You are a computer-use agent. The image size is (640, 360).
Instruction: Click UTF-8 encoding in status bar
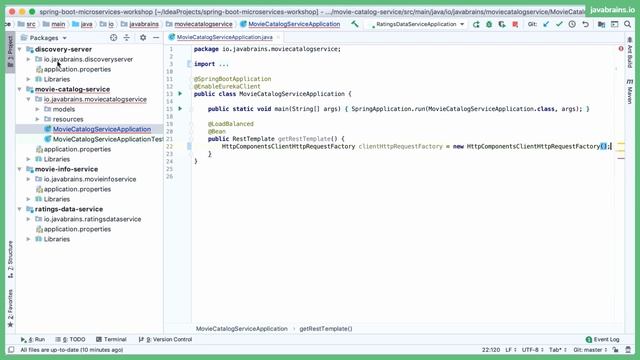click(532, 350)
